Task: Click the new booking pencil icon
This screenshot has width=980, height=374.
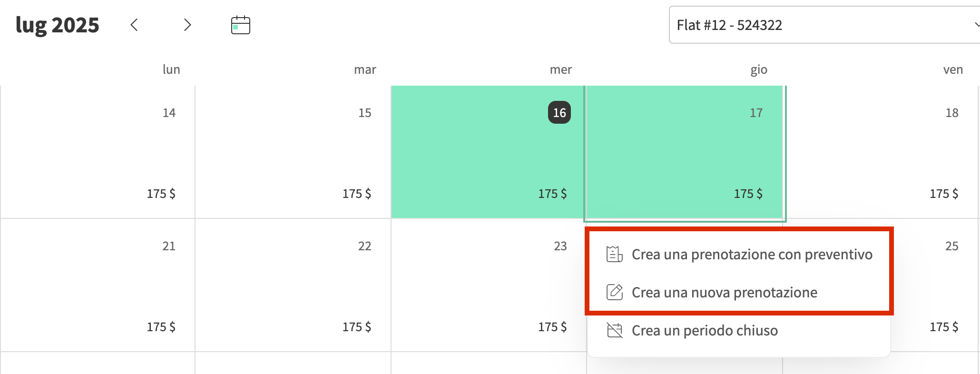Action: pos(614,292)
